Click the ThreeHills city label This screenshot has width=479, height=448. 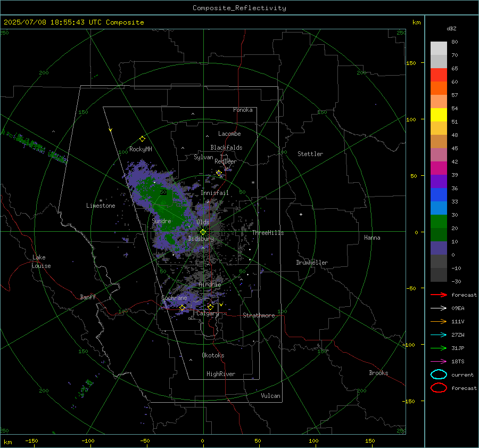click(x=268, y=233)
